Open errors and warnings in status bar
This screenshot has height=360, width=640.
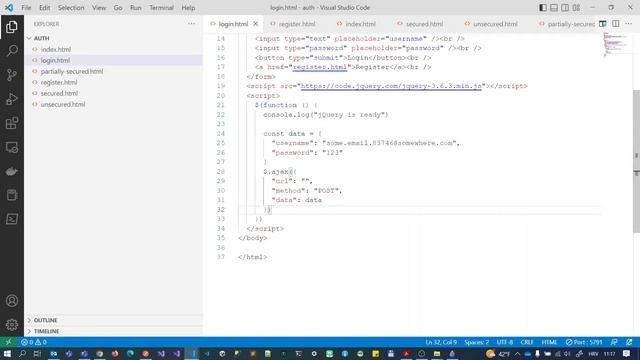[34, 342]
